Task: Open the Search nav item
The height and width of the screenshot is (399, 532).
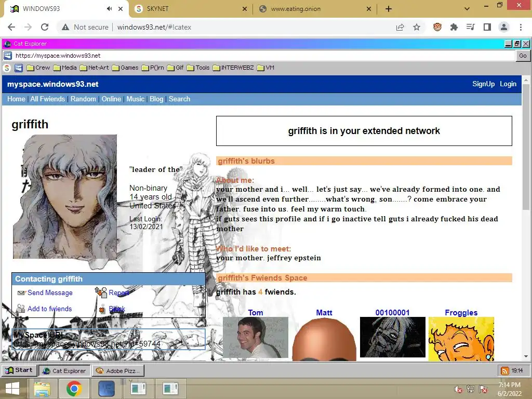Action: point(179,99)
